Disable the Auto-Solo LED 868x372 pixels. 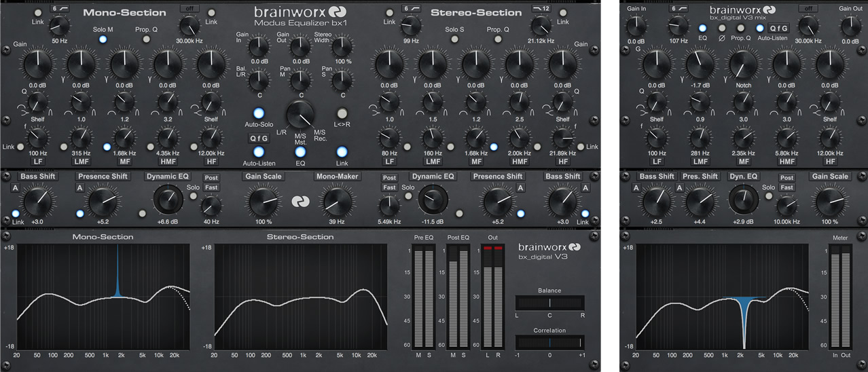(259, 113)
